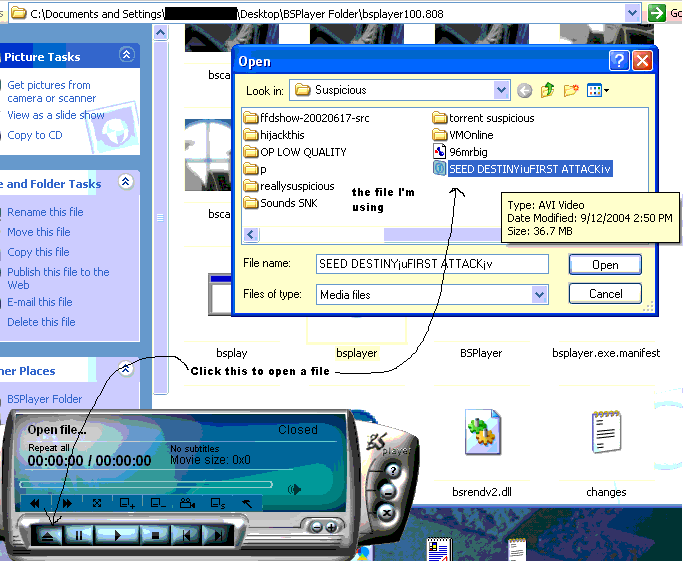
Task: Click the BSPlayer question mark help button
Action: (x=393, y=470)
